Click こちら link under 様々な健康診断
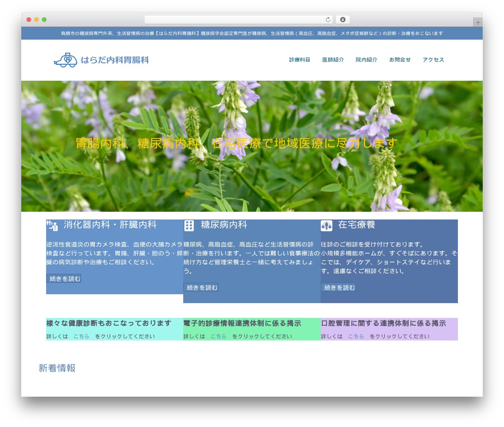Image resolution: width=504 pixels, height=427 pixels. click(x=82, y=336)
